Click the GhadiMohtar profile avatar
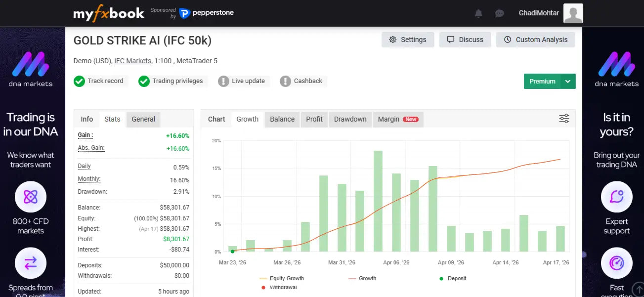The width and height of the screenshot is (644, 297). coord(573,13)
